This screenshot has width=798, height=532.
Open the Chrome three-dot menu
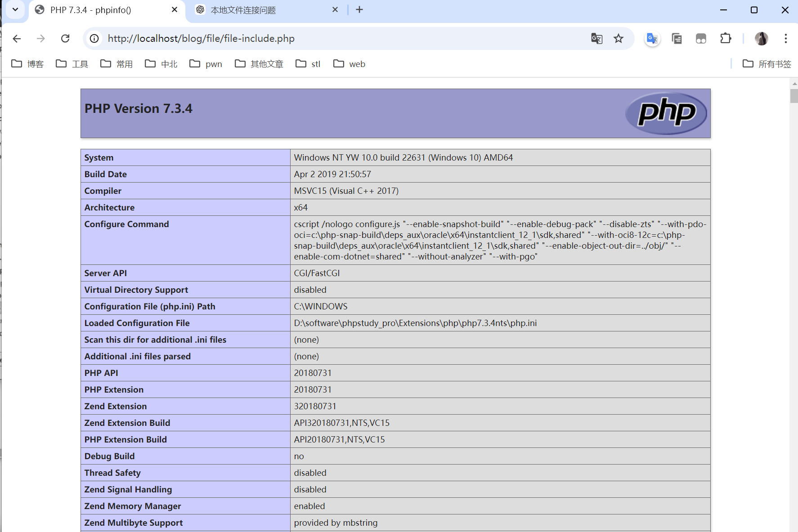(x=786, y=39)
